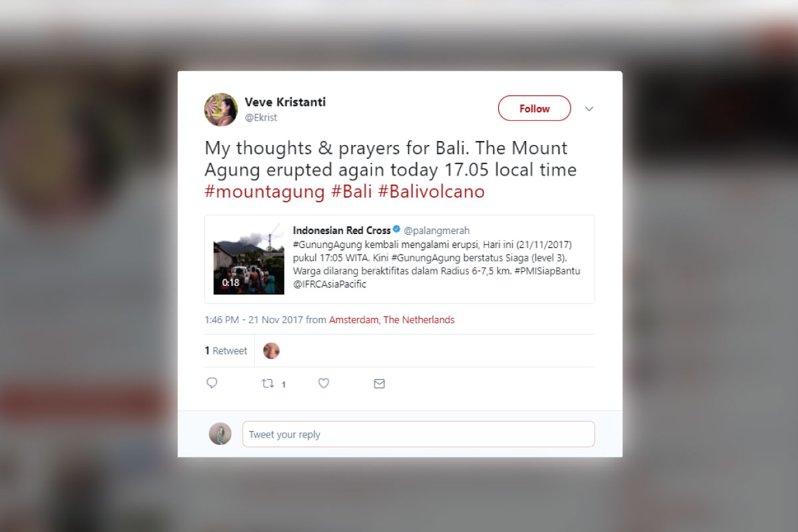Retweet using the retweet arrows icon

click(x=268, y=383)
